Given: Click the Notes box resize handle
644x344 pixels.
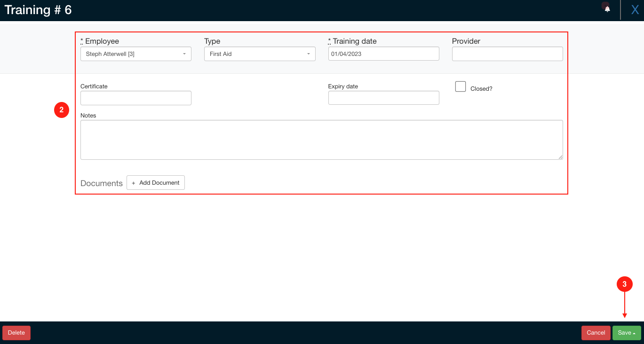Looking at the screenshot, I should coord(560,157).
